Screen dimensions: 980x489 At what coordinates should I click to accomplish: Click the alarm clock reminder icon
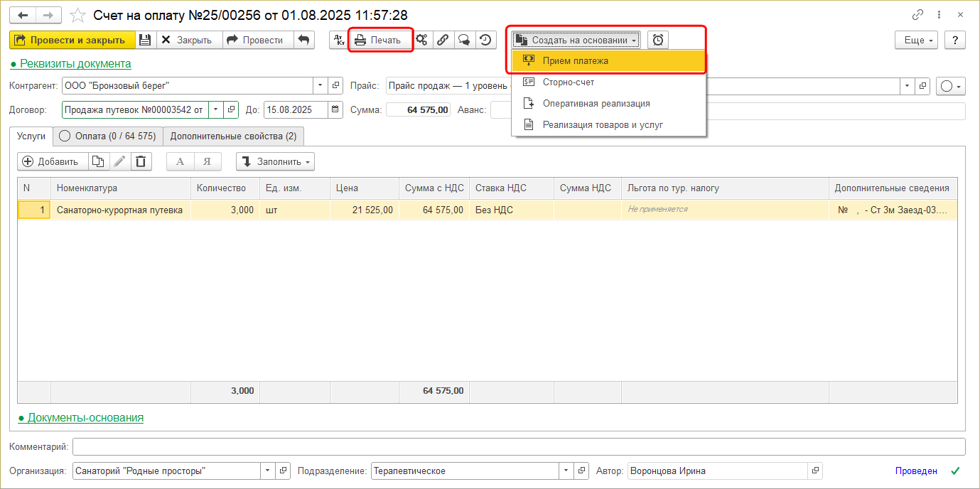(x=658, y=40)
